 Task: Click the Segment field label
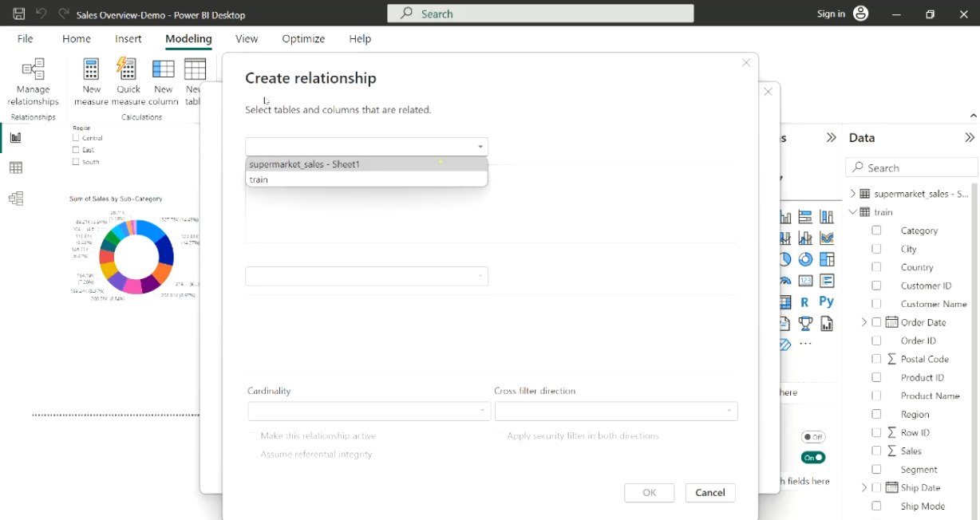click(919, 470)
